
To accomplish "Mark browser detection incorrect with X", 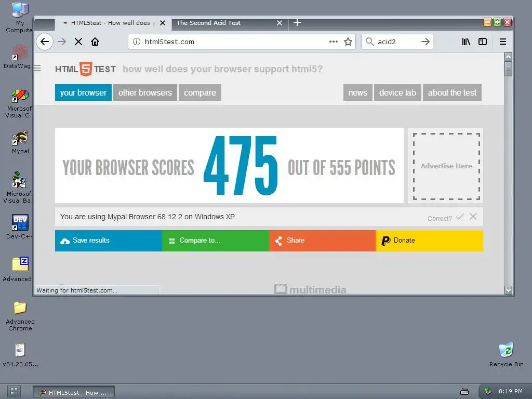I will tap(473, 217).
